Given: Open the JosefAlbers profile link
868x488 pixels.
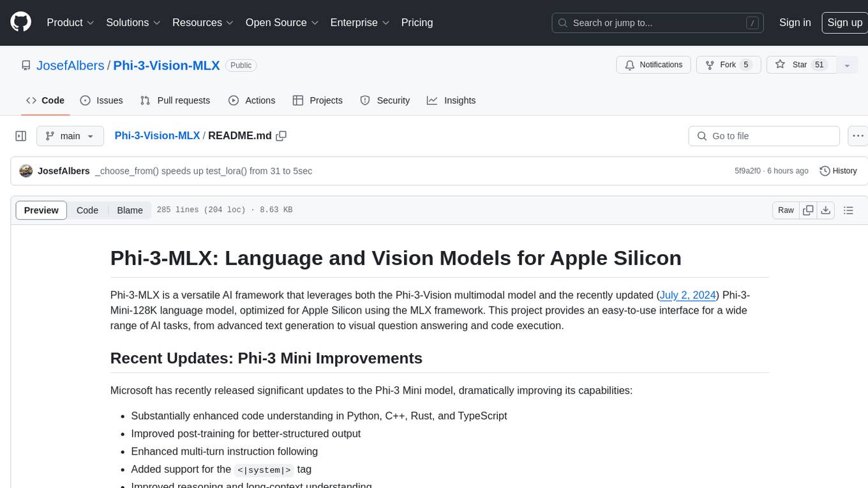Looking at the screenshot, I should [70, 65].
